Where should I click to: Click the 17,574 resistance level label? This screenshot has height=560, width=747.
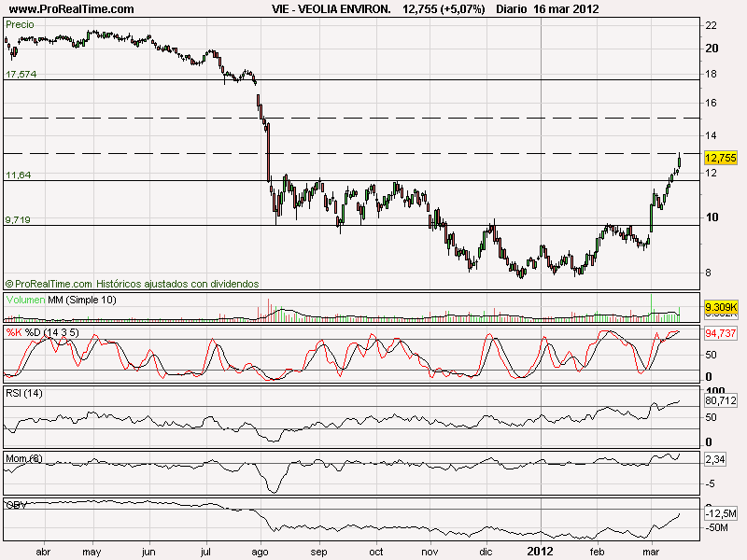pos(21,74)
